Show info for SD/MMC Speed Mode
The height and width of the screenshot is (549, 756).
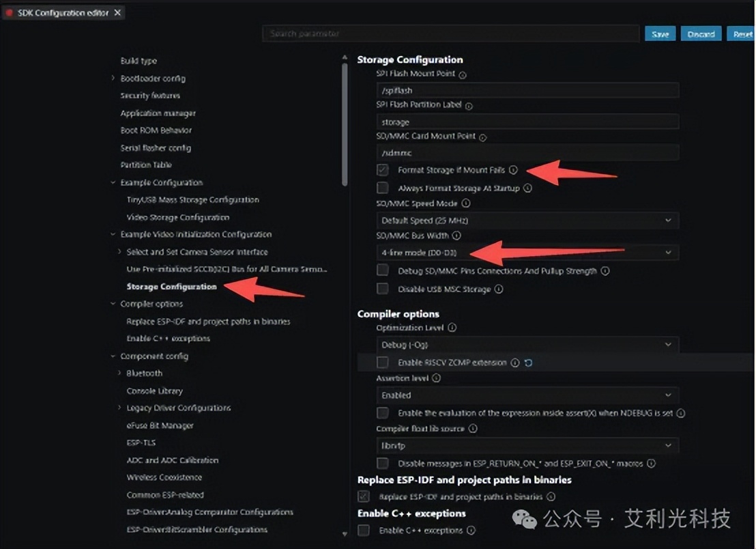point(465,203)
